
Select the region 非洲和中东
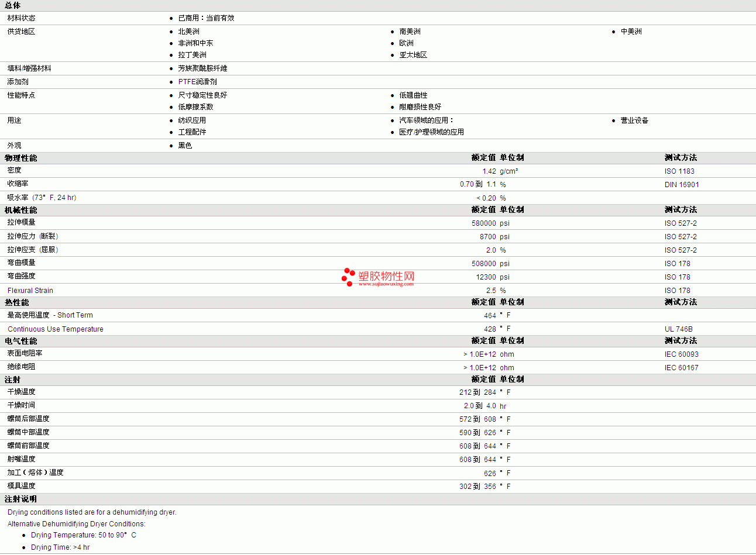coord(195,43)
